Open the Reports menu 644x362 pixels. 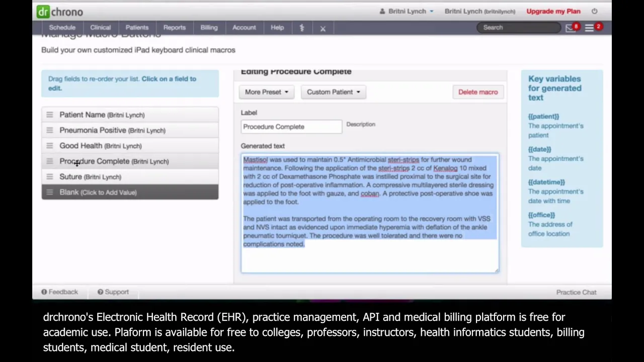point(175,28)
